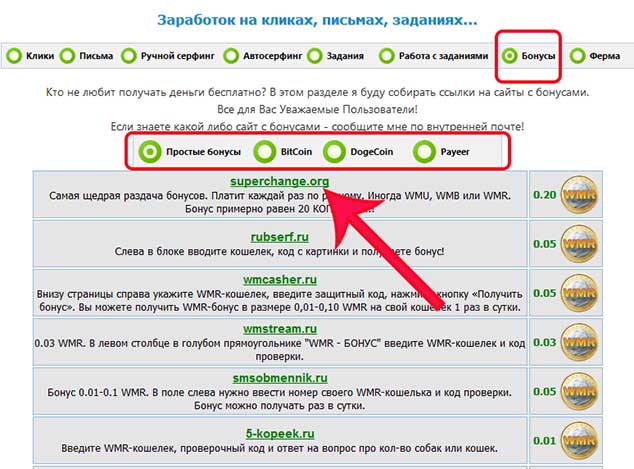The height and width of the screenshot is (469, 634).
Task: Click WMR coin icon in 5-kopeek.ru row
Action: [579, 441]
